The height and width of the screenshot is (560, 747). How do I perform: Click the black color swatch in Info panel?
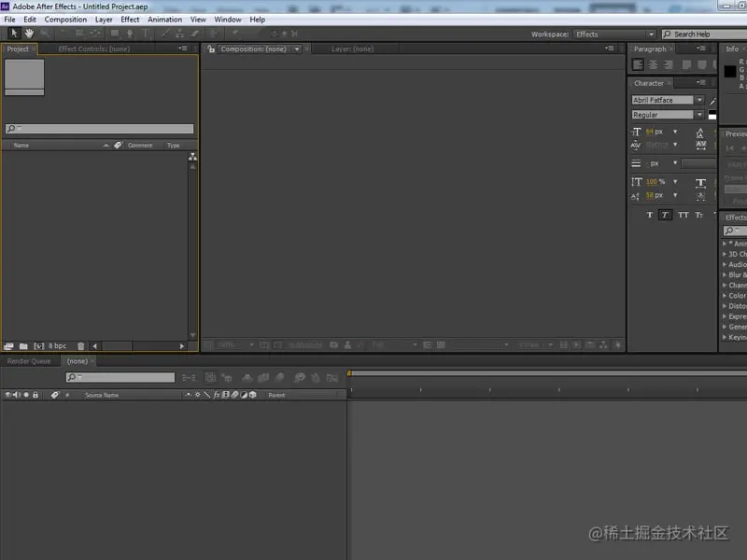click(x=730, y=72)
